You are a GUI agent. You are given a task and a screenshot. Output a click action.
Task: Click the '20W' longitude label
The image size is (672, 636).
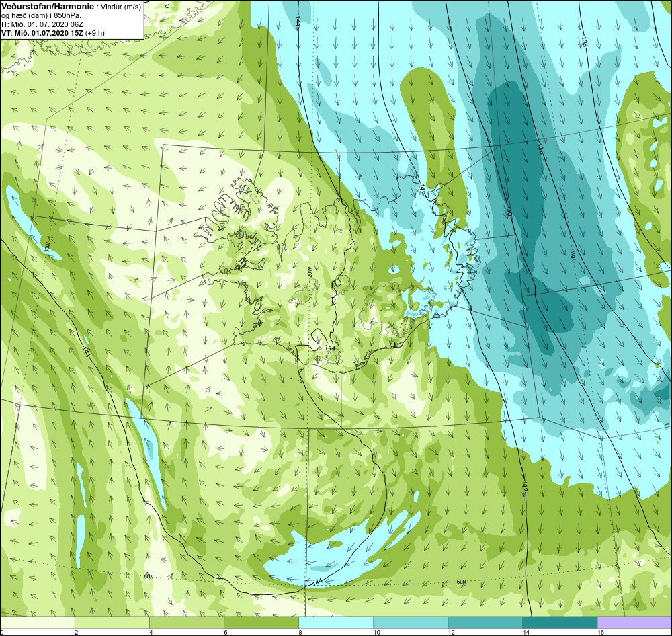[309, 272]
